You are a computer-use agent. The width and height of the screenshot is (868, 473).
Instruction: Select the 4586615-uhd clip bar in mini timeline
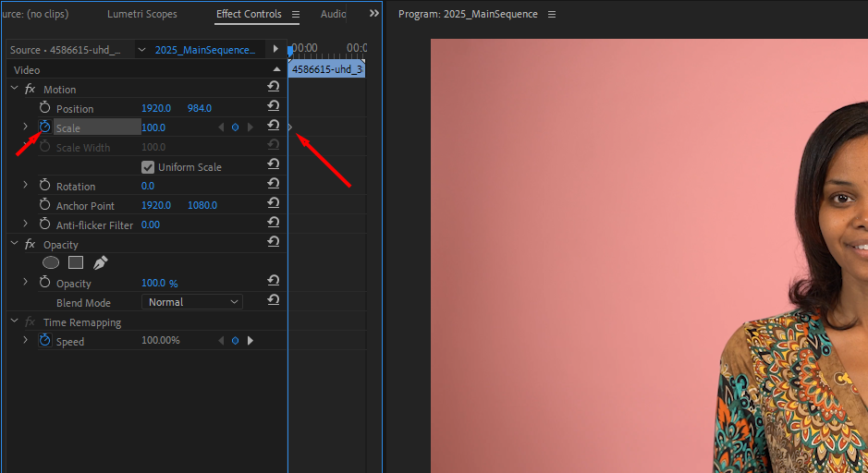click(x=326, y=69)
